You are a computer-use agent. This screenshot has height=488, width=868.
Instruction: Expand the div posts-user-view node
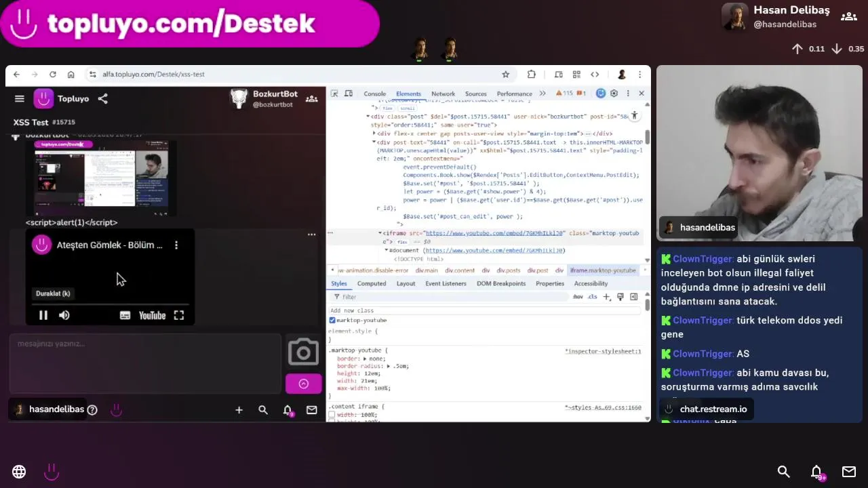[374, 134]
